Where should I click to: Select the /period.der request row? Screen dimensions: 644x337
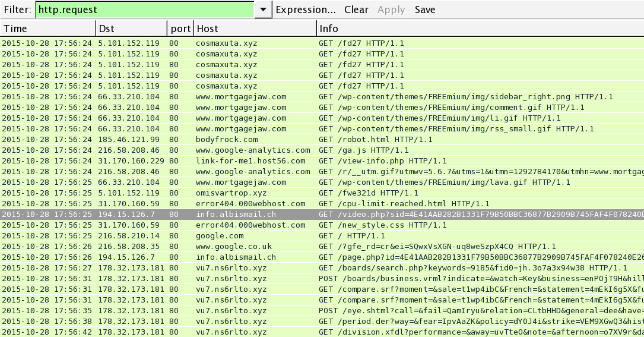pos(322,322)
